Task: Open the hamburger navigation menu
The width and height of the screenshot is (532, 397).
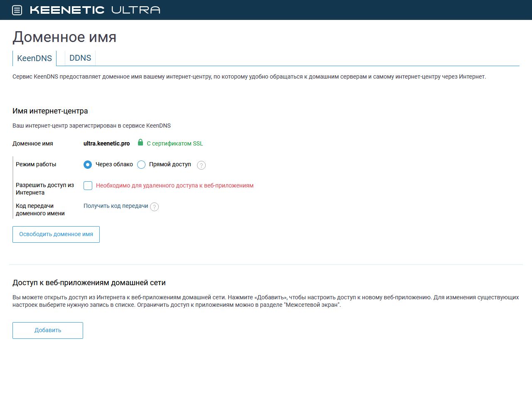Action: (x=17, y=10)
